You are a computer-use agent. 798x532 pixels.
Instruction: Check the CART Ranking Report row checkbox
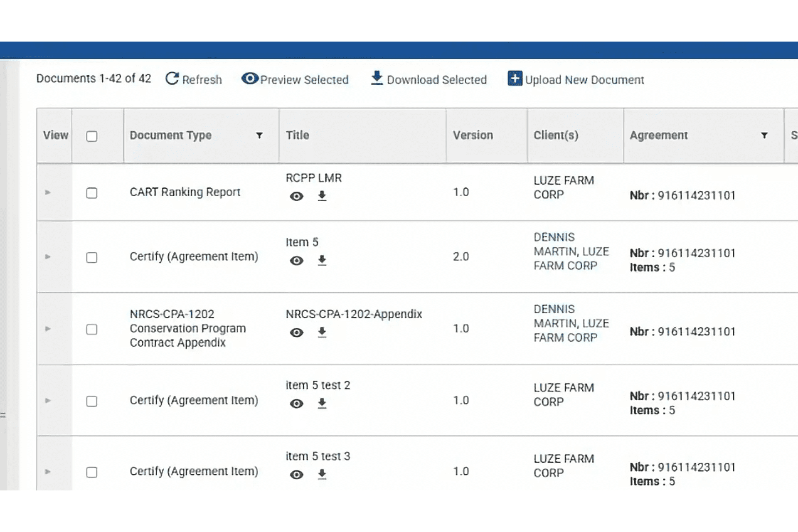92,193
